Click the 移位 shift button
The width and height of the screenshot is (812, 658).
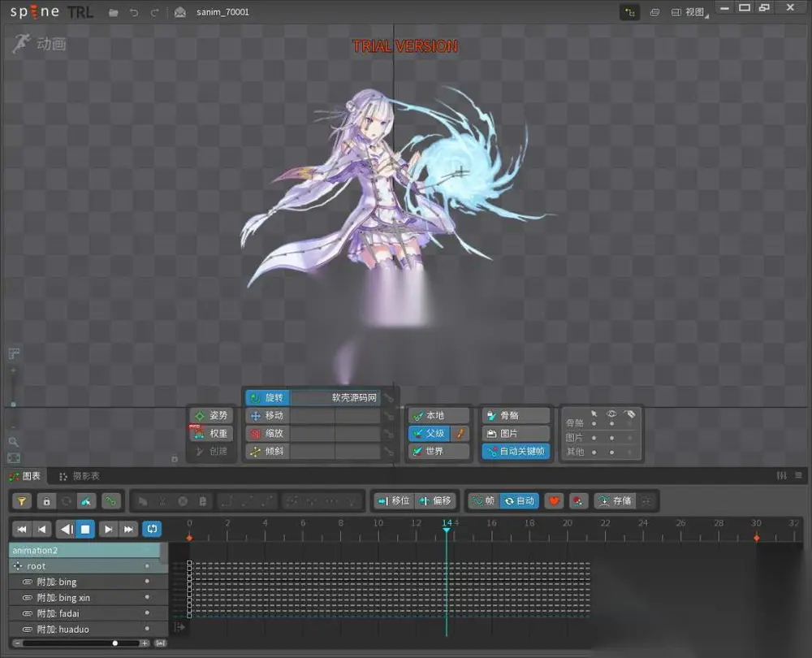click(x=394, y=501)
